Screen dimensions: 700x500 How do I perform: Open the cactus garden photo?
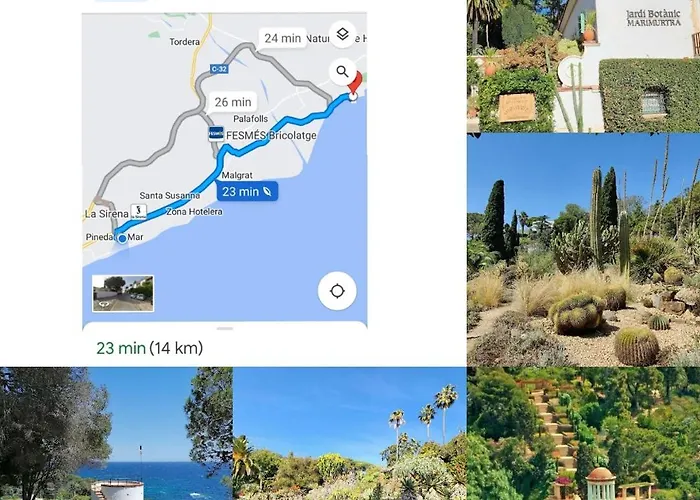pos(583,250)
